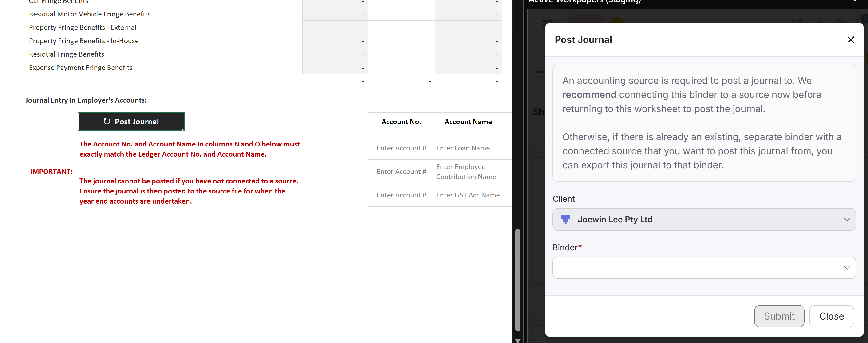Click Enter Account # beside Loan Name

click(401, 148)
